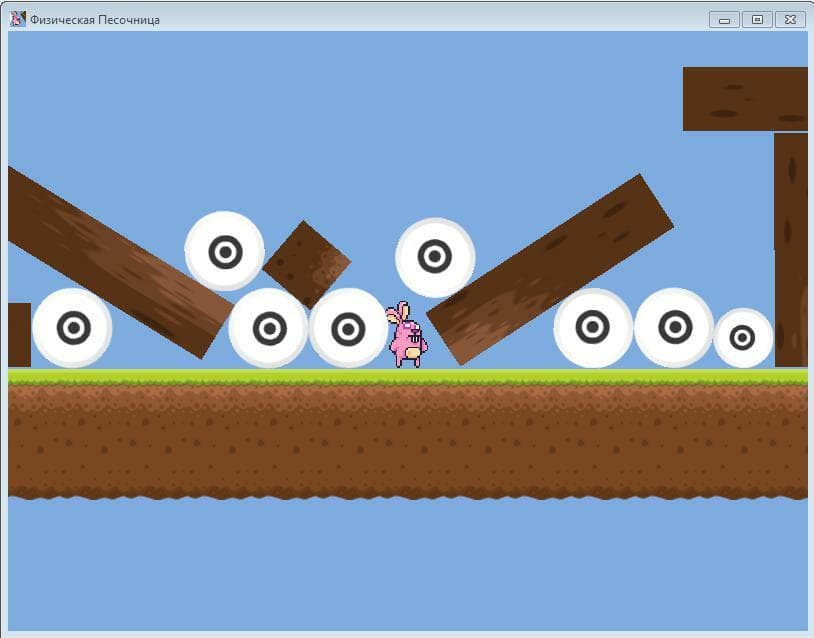
Task: Click the wide wooden block atop the right pillar
Action: pyautogui.click(x=745, y=99)
